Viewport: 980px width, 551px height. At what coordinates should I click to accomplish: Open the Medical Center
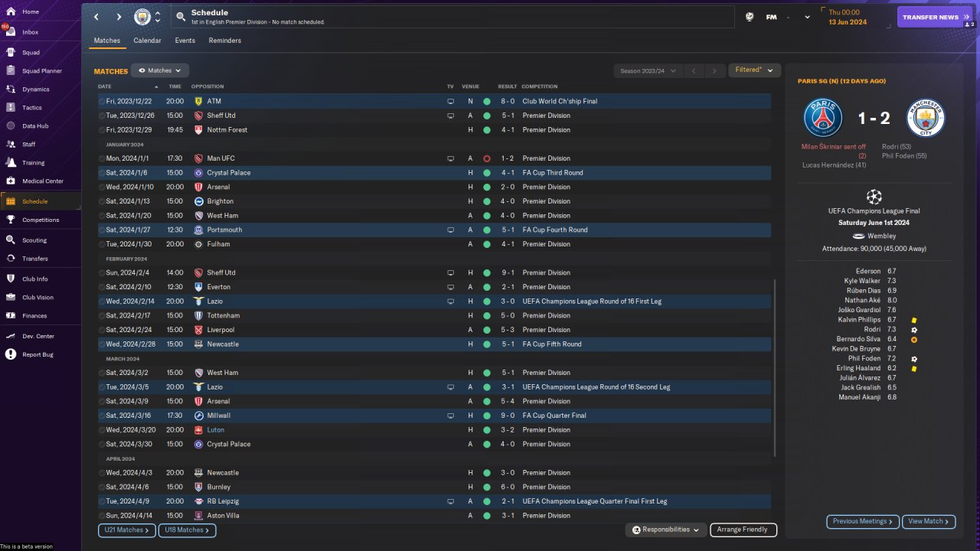pos(43,181)
